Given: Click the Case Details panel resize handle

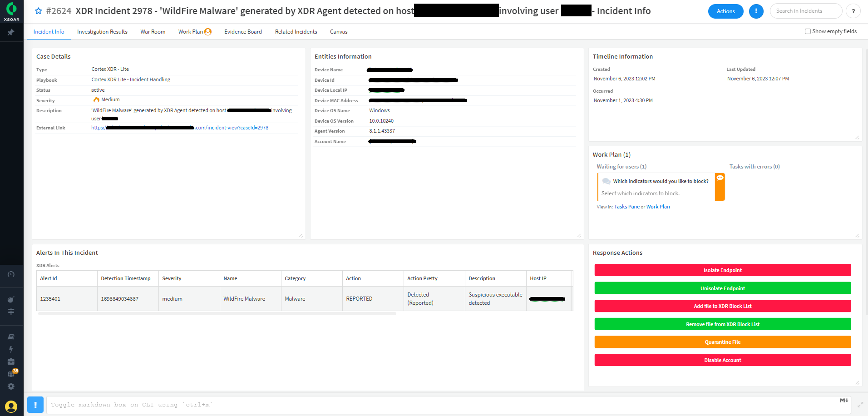Looking at the screenshot, I should click(301, 235).
